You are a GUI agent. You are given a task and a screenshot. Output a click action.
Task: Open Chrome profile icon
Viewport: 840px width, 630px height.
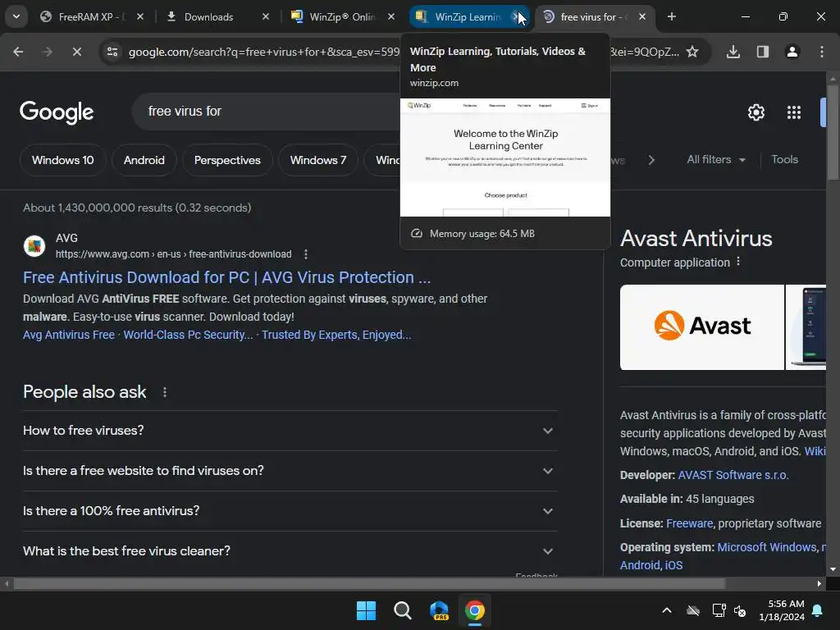(x=792, y=52)
